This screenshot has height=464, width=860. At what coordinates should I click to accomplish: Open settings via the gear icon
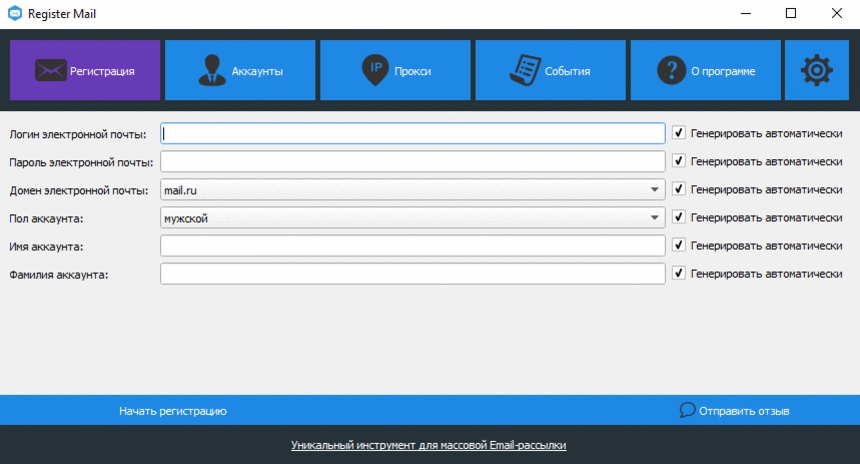[x=817, y=70]
